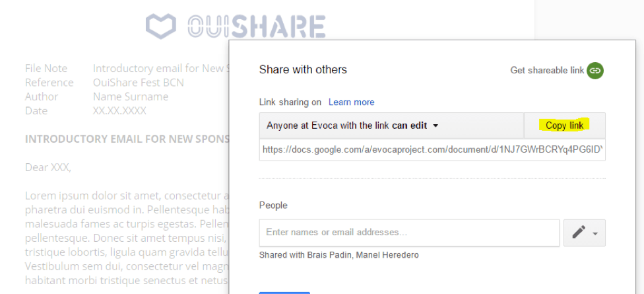The image size is (644, 294).
Task: Click "Shared with Brais Padin, Manel Heredero"
Action: (x=338, y=255)
